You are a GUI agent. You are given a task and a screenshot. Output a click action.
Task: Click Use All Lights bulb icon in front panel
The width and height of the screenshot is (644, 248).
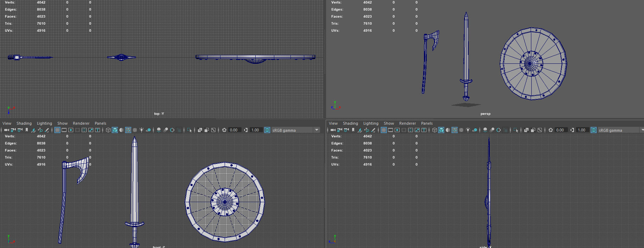click(142, 130)
